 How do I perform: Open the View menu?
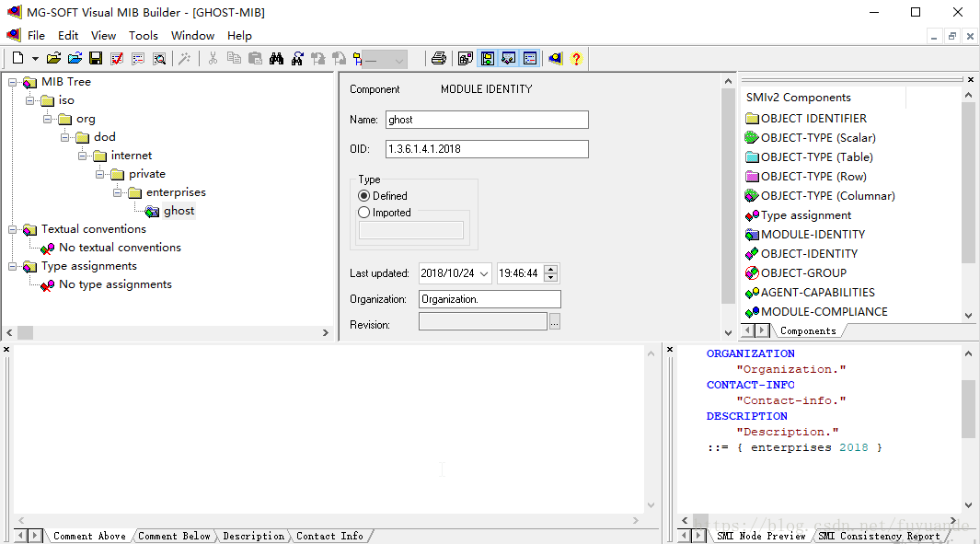(103, 36)
